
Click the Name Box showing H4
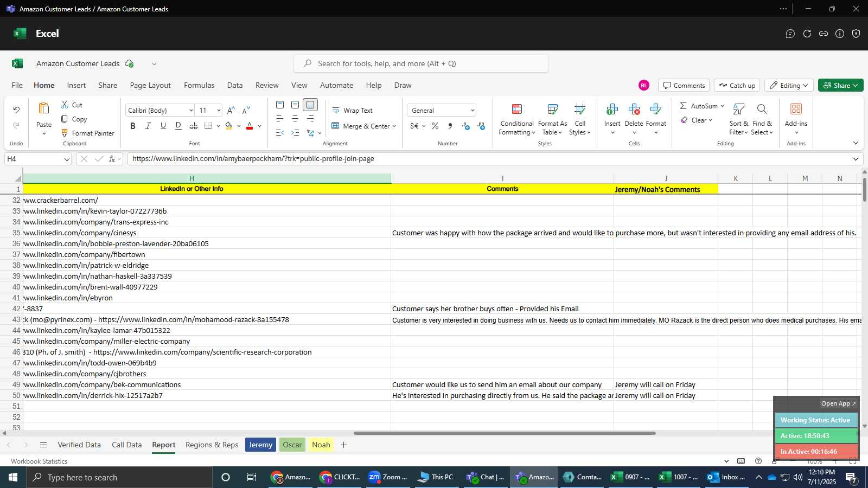[37, 159]
